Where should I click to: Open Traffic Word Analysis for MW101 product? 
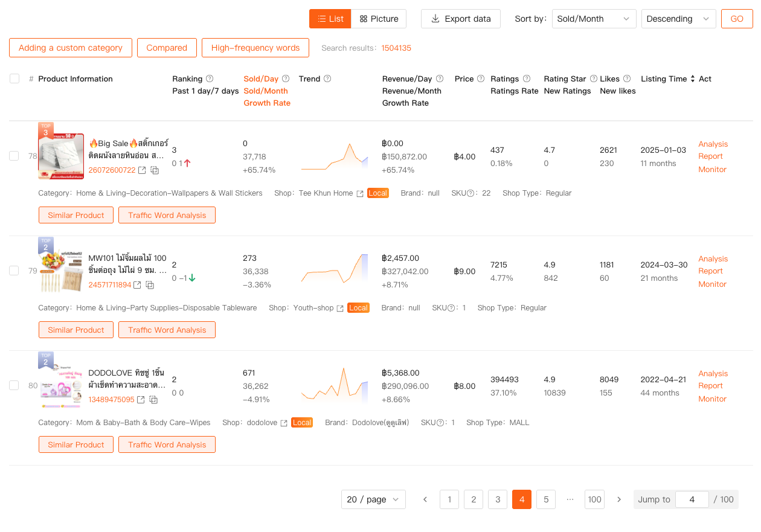click(x=167, y=330)
